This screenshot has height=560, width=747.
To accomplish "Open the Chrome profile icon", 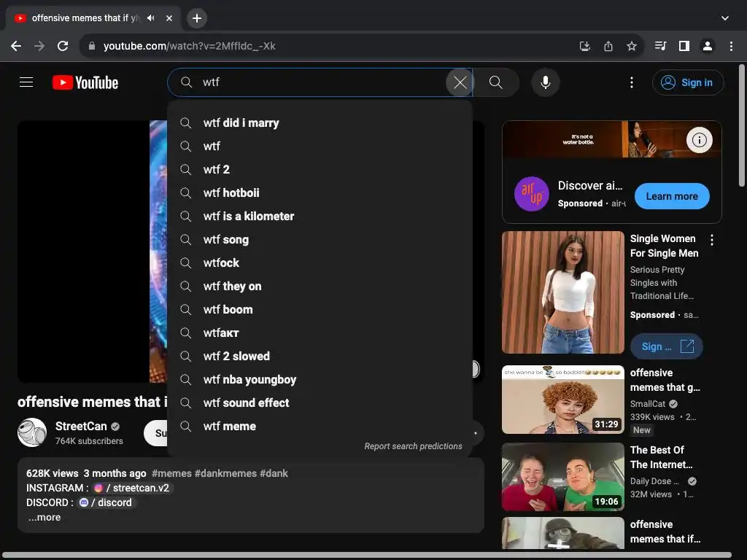I will [708, 46].
